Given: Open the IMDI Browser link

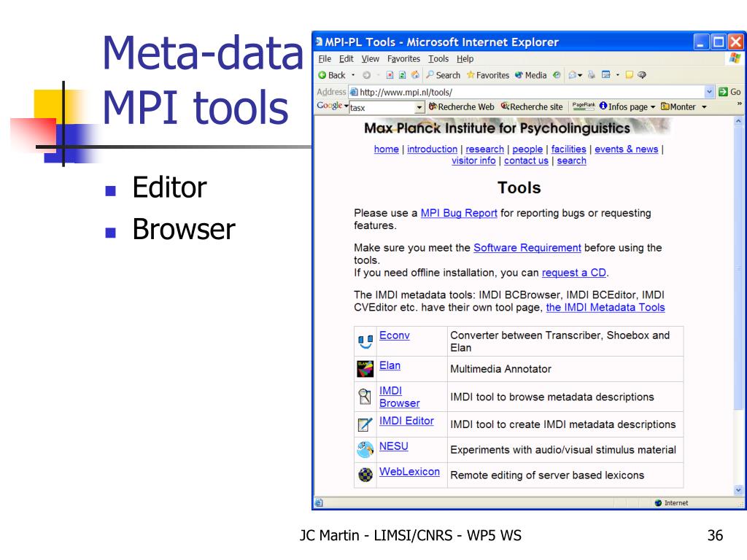Looking at the screenshot, I should coord(399,397).
